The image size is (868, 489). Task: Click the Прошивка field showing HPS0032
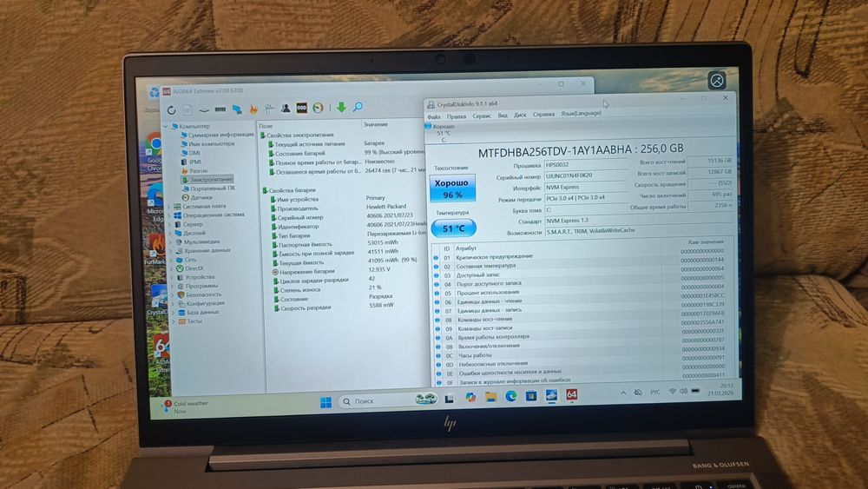586,164
